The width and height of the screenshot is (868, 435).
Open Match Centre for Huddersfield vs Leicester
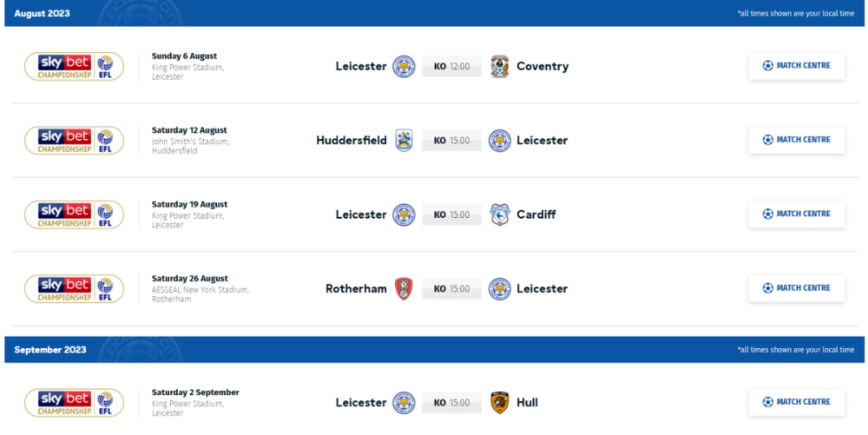point(796,140)
